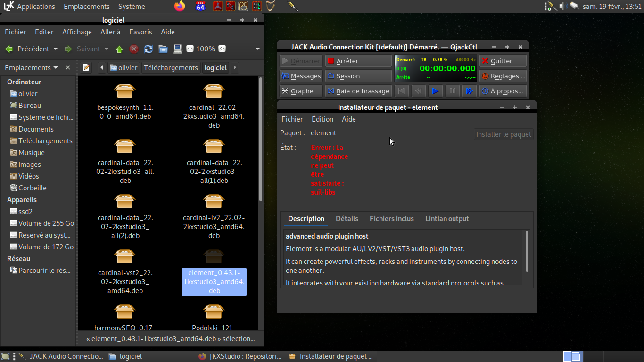644x362 pixels.
Task: Open ssd2 device in sidebar
Action: tap(22, 212)
